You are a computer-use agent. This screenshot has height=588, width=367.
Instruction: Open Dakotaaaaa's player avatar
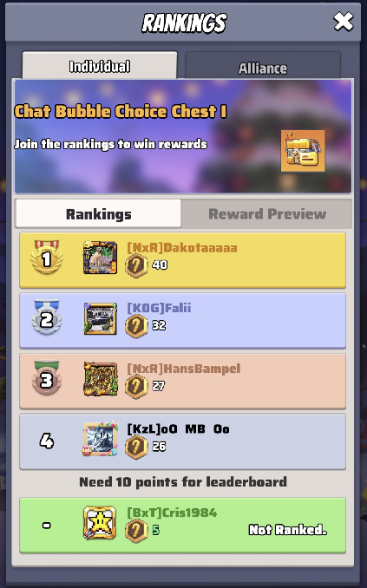point(100,258)
